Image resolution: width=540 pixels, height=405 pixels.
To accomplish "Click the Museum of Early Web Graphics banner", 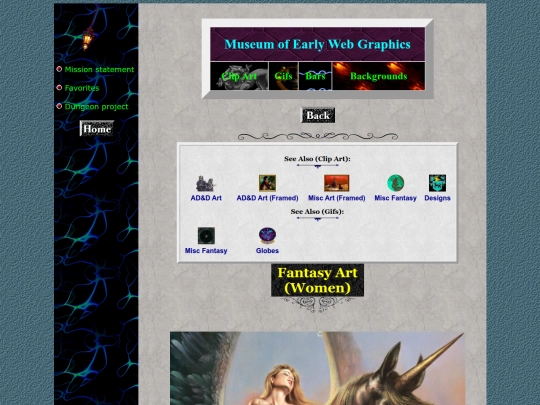I will coord(318,44).
